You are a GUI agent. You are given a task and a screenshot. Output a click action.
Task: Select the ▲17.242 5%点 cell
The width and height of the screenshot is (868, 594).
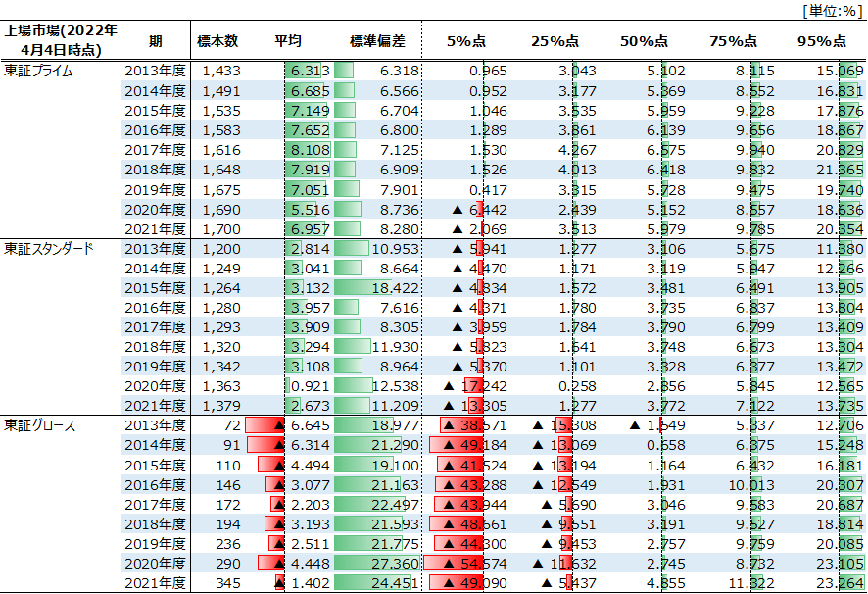(466, 386)
